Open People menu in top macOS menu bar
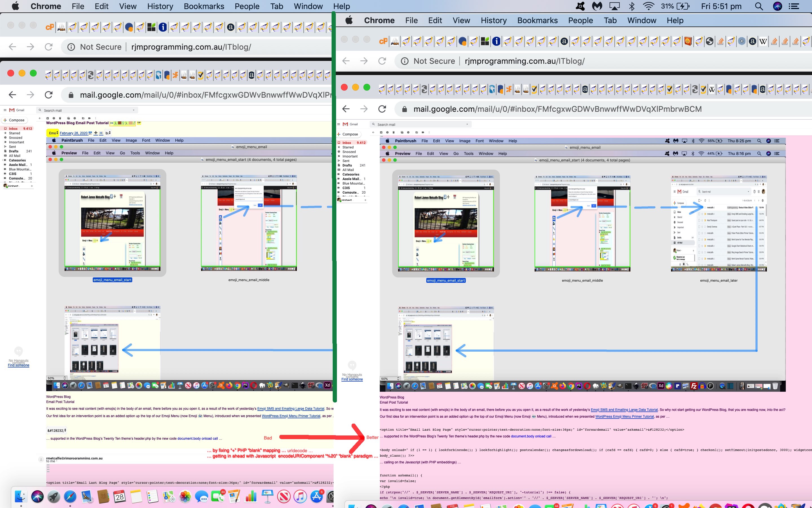The height and width of the screenshot is (508, 812). (247, 6)
